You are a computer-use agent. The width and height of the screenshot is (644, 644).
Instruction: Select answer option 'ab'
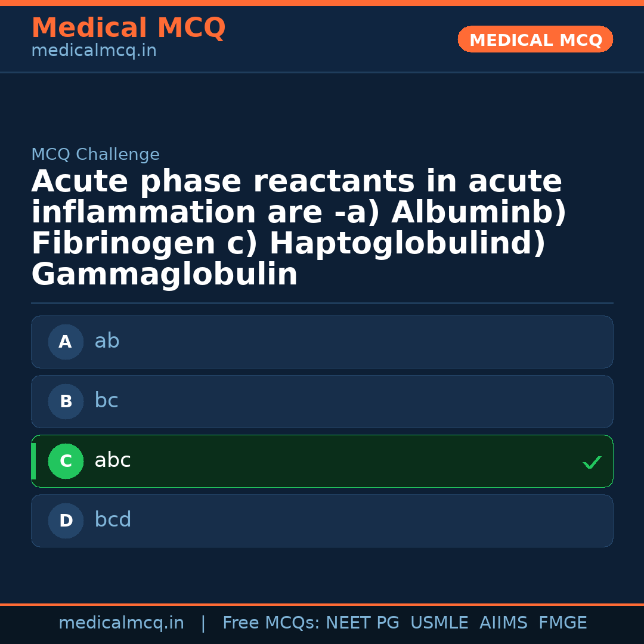click(x=322, y=342)
